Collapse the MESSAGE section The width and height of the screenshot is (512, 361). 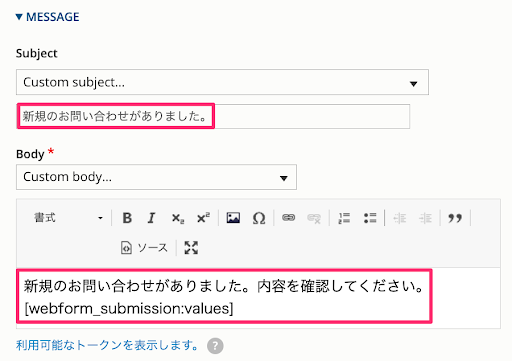tap(48, 17)
